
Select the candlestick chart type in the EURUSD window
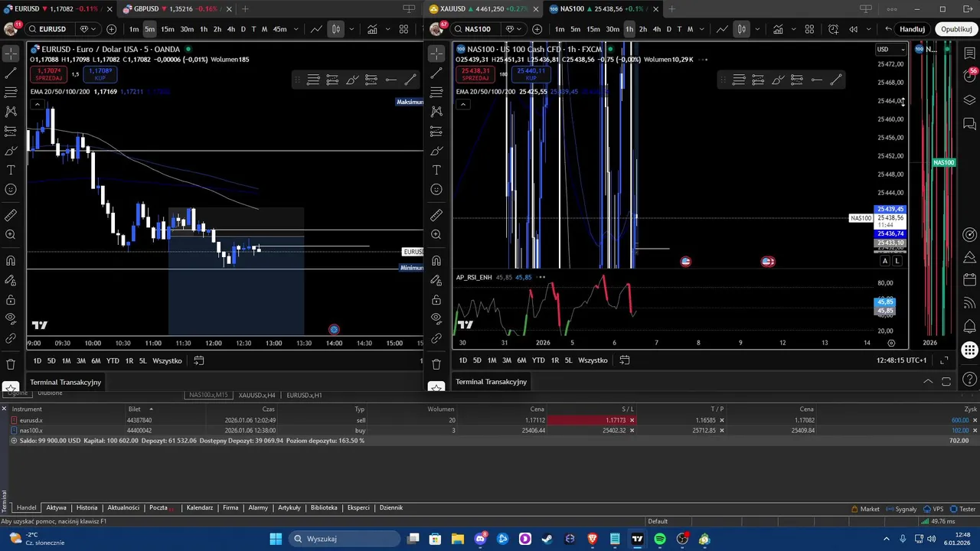335,29
